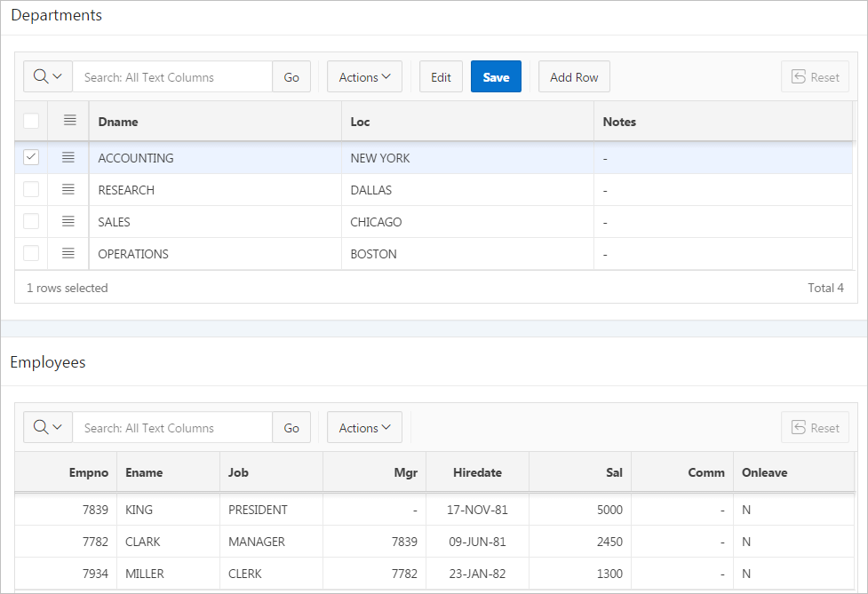Uncheck the ACCOUNTING row checkbox
The height and width of the screenshot is (594, 868).
pyautogui.click(x=31, y=157)
